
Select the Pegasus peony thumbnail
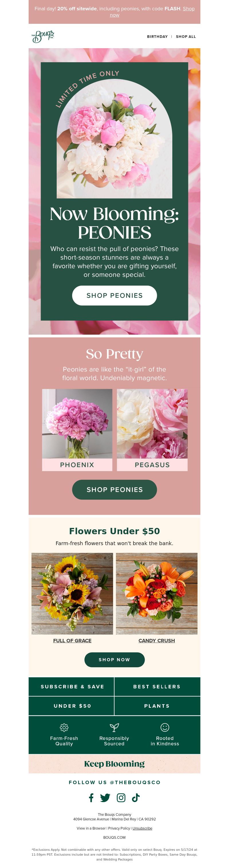(152, 430)
